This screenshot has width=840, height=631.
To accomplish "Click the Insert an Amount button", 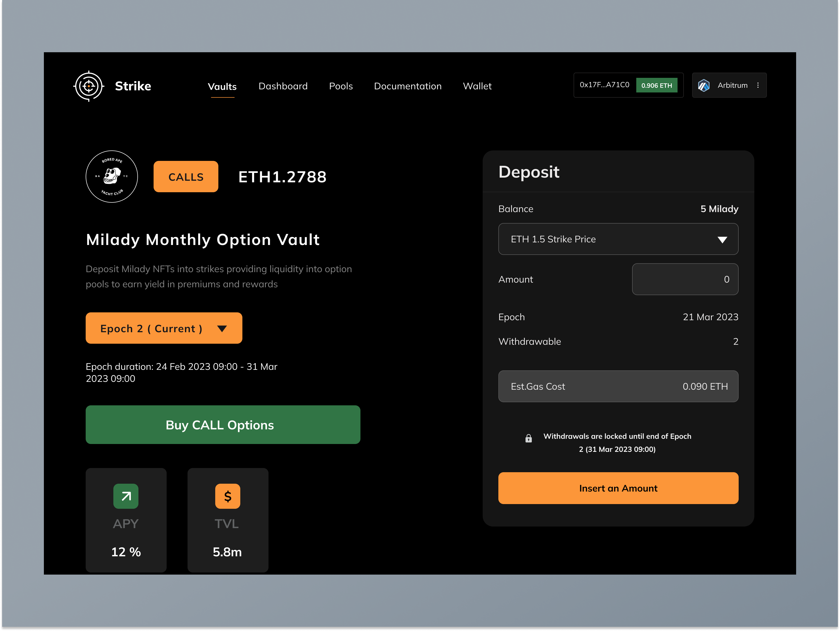I will (618, 488).
